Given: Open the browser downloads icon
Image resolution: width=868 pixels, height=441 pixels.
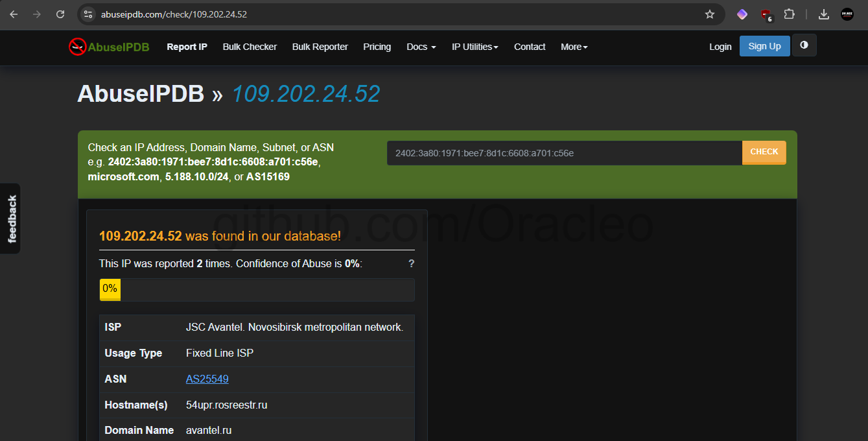Looking at the screenshot, I should tap(824, 14).
